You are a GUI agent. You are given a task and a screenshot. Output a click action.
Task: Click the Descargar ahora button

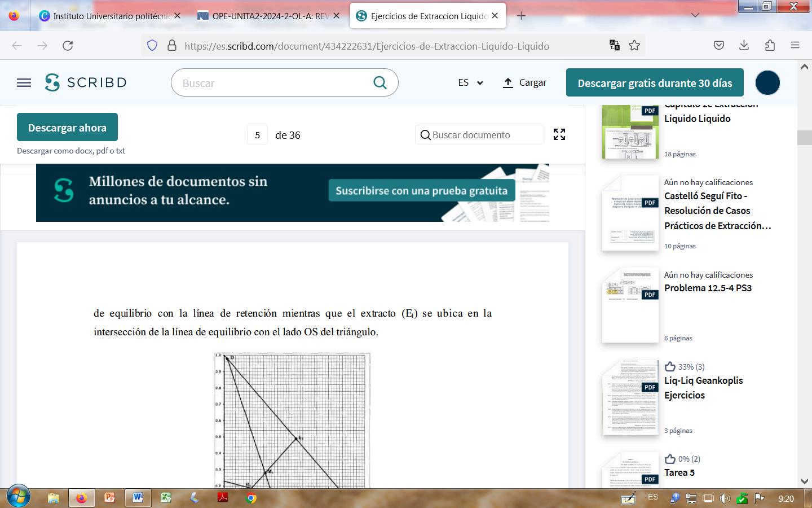(x=67, y=128)
